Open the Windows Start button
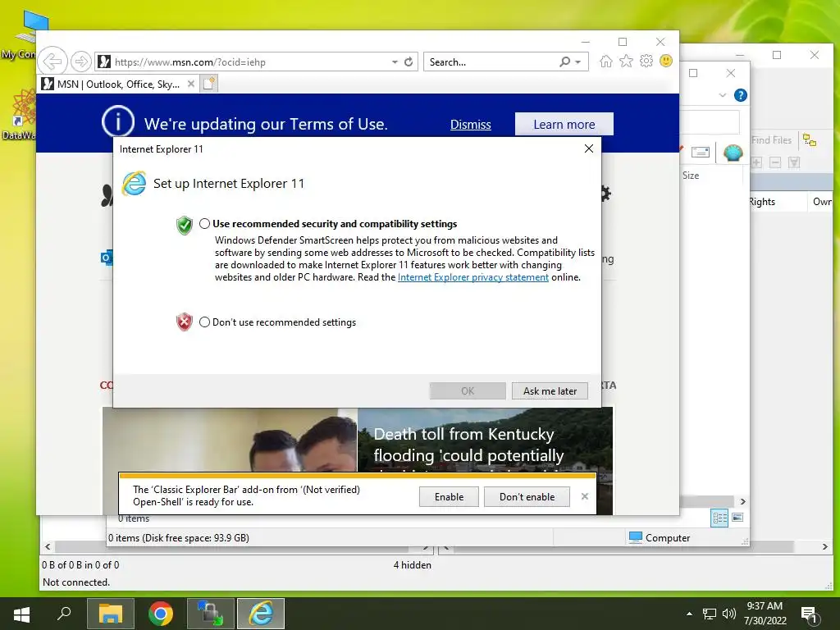The height and width of the screenshot is (630, 840). tap(21, 614)
